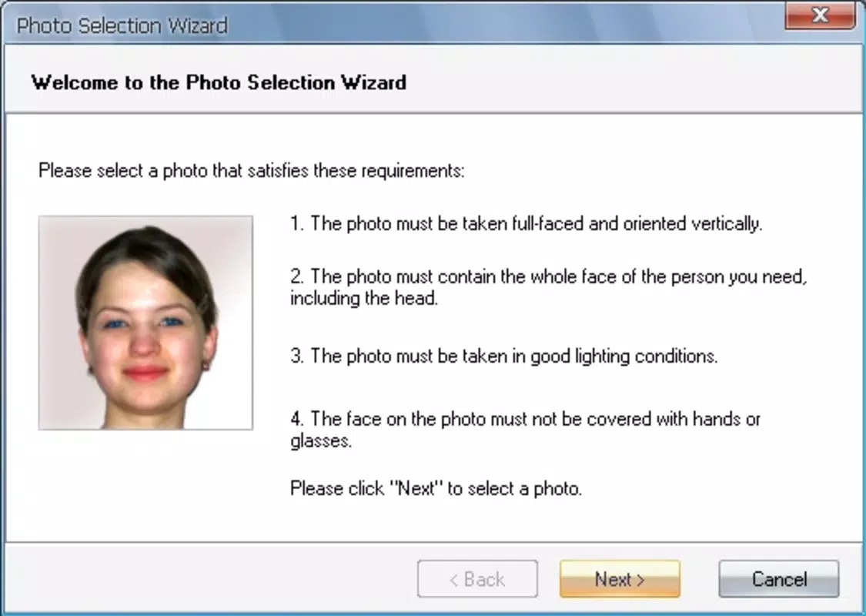Click the standalone word 'glasses.'
This screenshot has width=866, height=616.
point(321,441)
